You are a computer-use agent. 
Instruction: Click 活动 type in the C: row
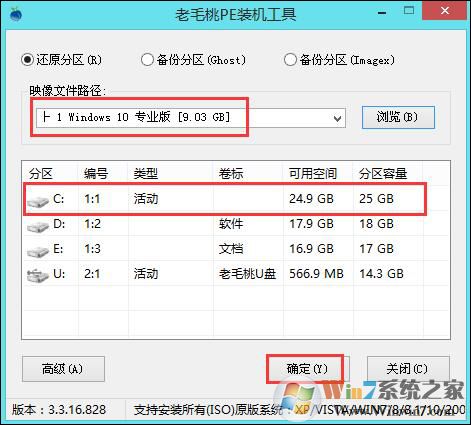[x=146, y=199]
